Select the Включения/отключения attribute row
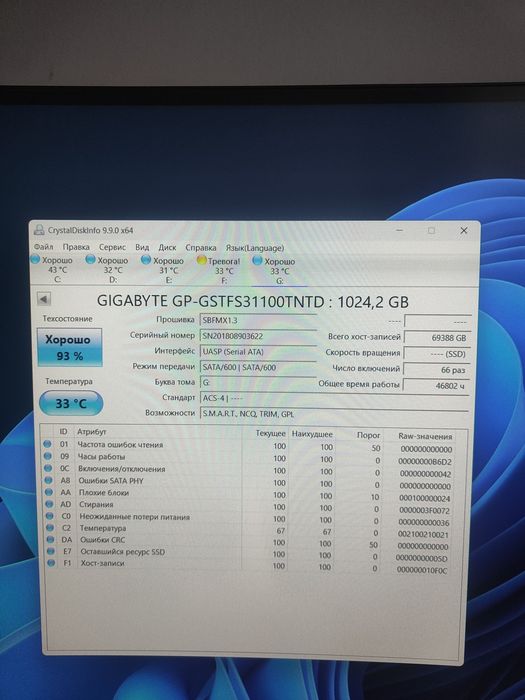 click(x=248, y=471)
